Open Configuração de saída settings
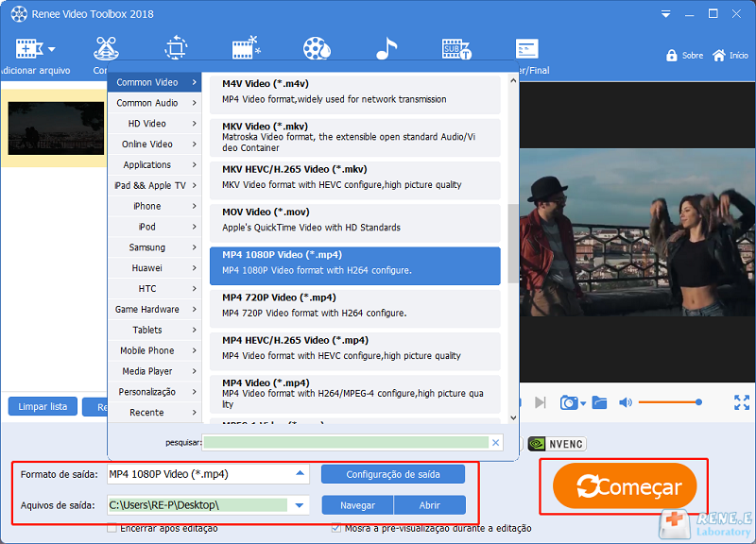This screenshot has height=544, width=756. click(x=393, y=474)
